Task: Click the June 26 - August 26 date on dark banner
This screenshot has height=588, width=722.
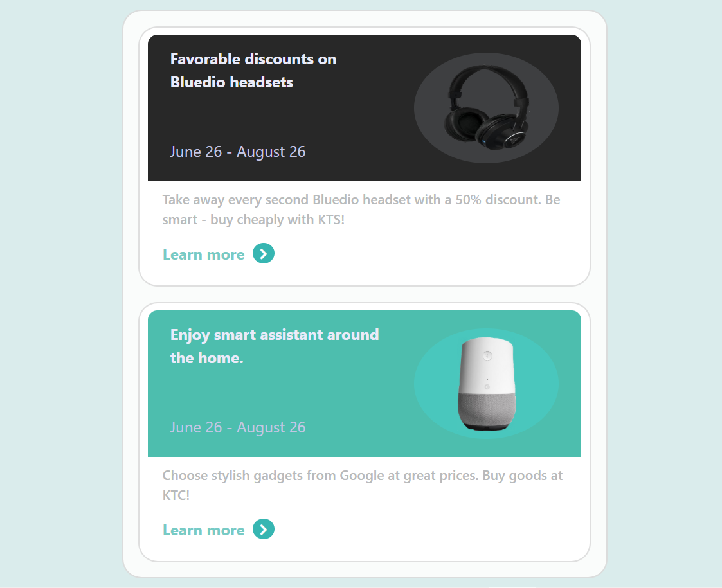Action: point(238,152)
